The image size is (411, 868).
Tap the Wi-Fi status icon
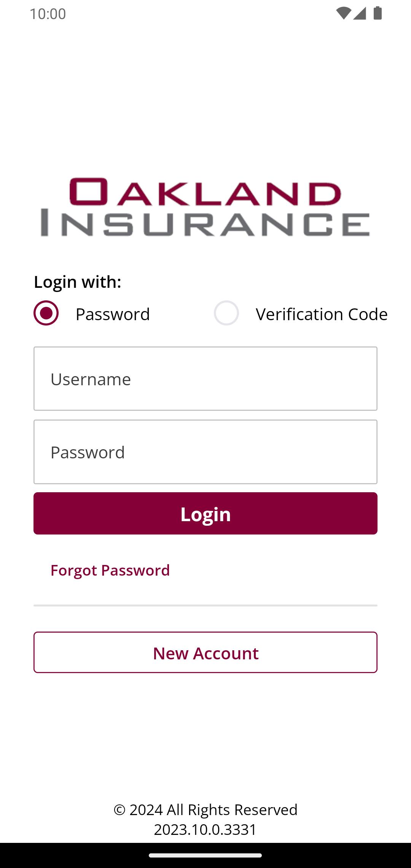point(343,13)
